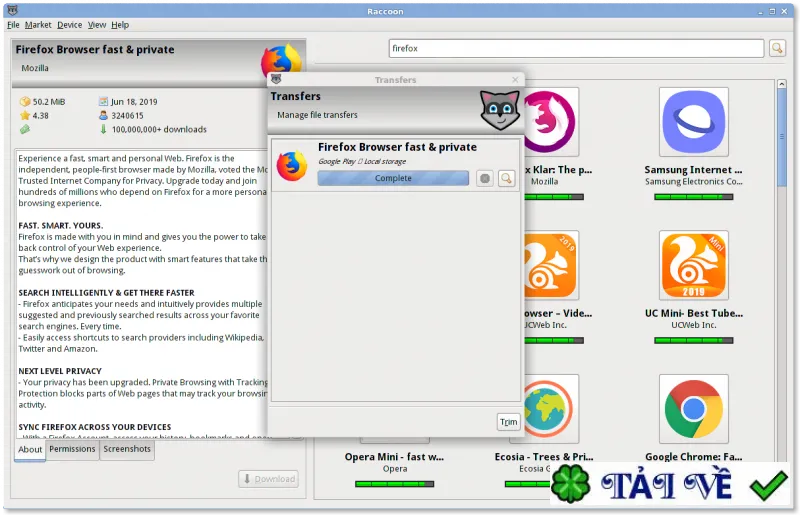
Task: Click the Ecosia - Trees title
Action: click(x=543, y=457)
